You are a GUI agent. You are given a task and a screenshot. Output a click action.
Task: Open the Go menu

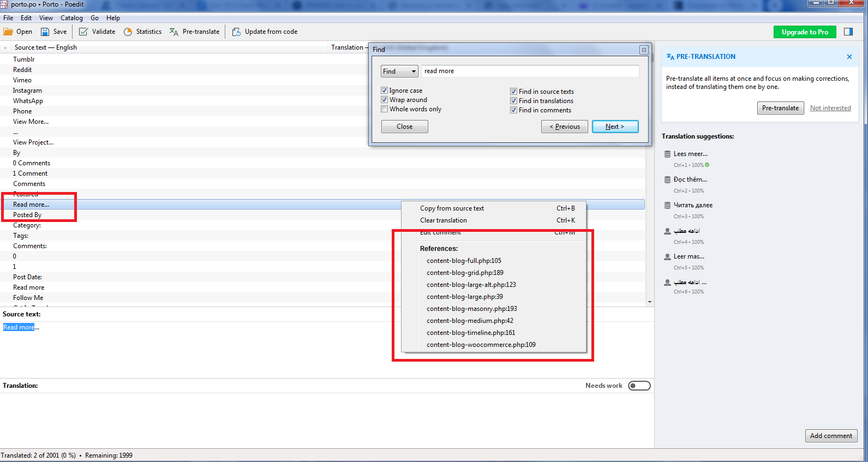coord(94,18)
